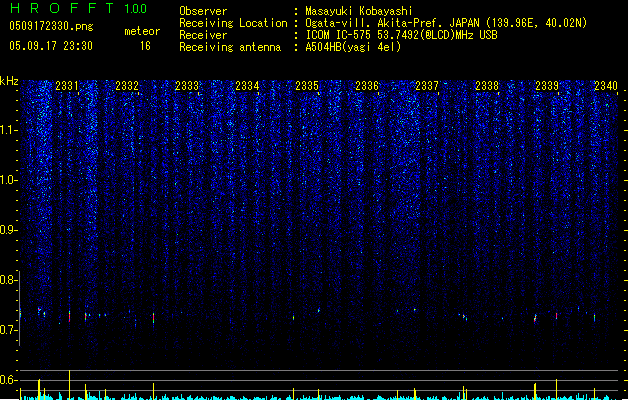Click the 2339 time marker
This screenshot has height=400, width=629.
547,86
